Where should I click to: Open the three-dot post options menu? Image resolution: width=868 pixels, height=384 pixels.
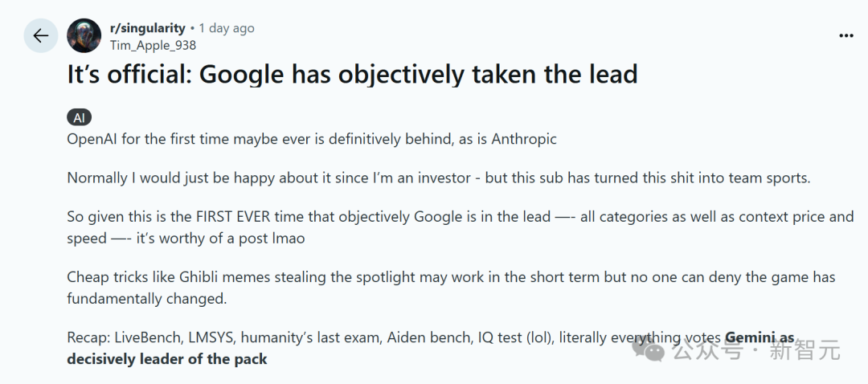tap(845, 36)
